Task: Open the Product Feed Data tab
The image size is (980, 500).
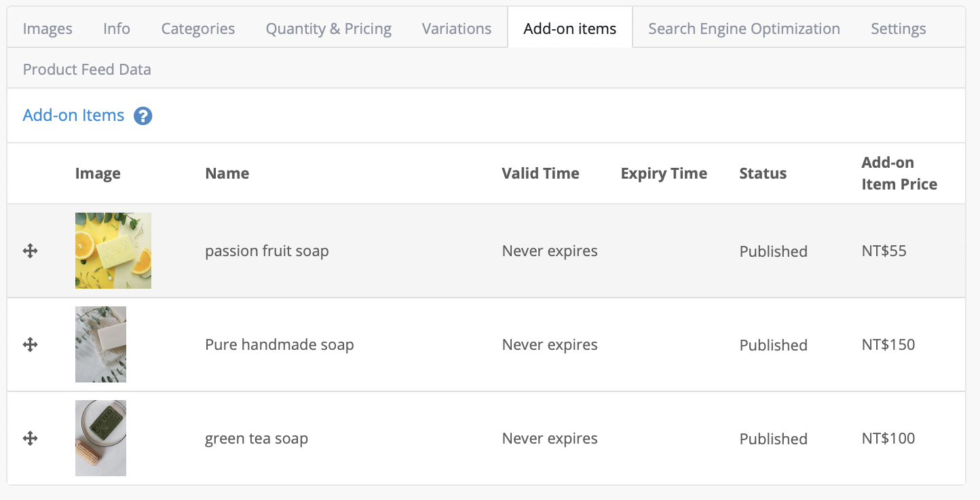Action: point(87,69)
